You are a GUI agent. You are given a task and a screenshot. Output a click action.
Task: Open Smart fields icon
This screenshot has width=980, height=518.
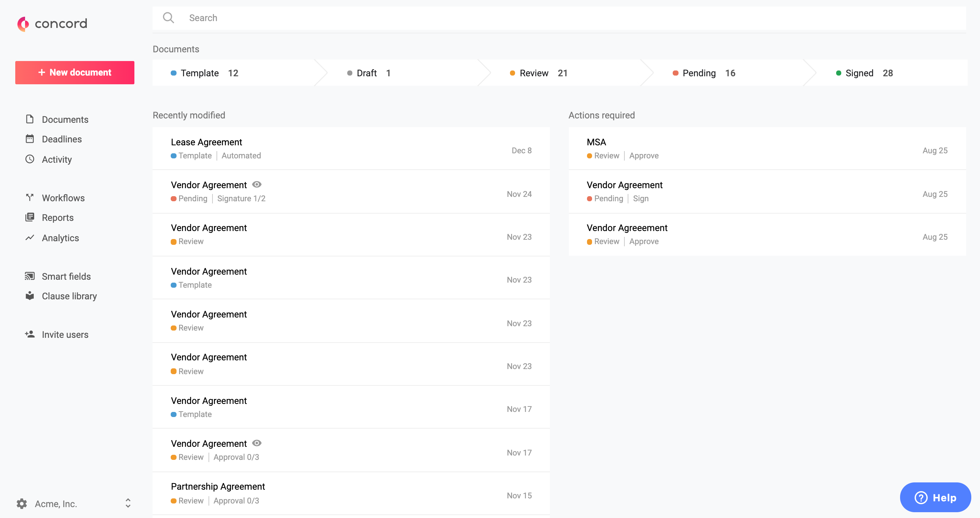[30, 276]
